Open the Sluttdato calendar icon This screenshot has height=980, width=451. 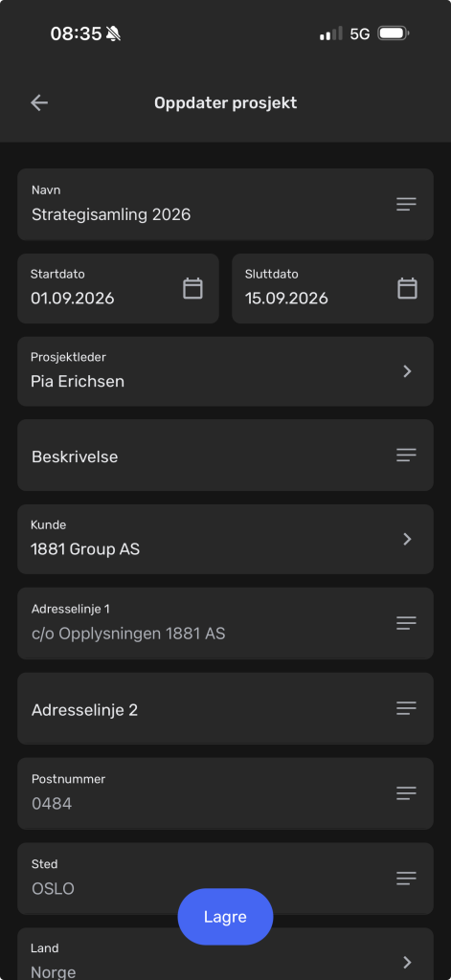click(x=407, y=288)
